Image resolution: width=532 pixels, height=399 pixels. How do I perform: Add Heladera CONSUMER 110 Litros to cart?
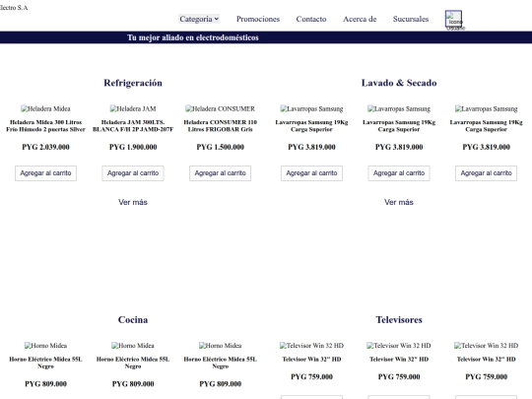pos(221,173)
